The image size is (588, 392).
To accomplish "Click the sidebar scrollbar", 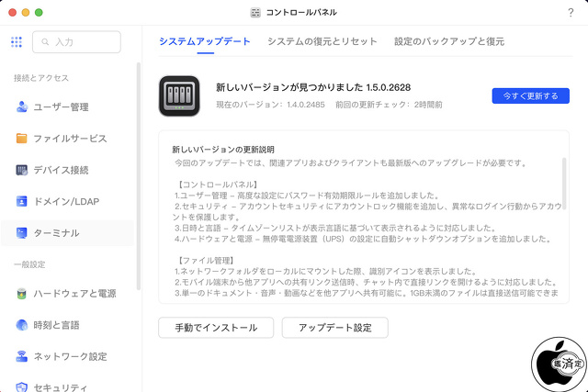I will (x=139, y=176).
